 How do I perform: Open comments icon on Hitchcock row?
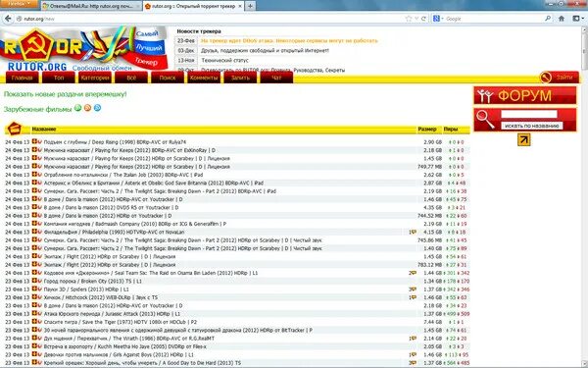413,297
